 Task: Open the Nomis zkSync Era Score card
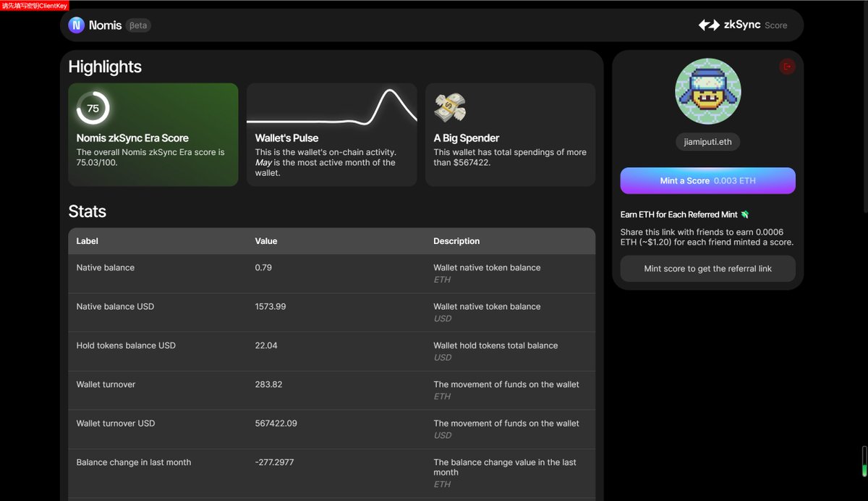153,135
